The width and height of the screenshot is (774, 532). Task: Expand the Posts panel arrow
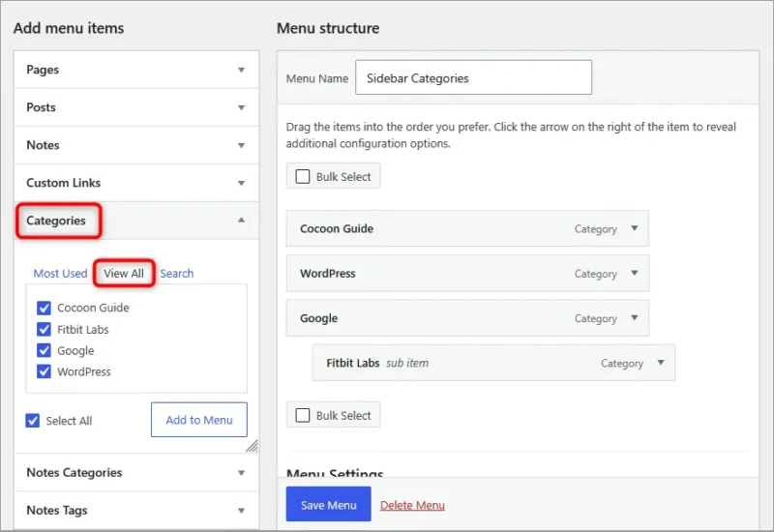tap(241, 107)
